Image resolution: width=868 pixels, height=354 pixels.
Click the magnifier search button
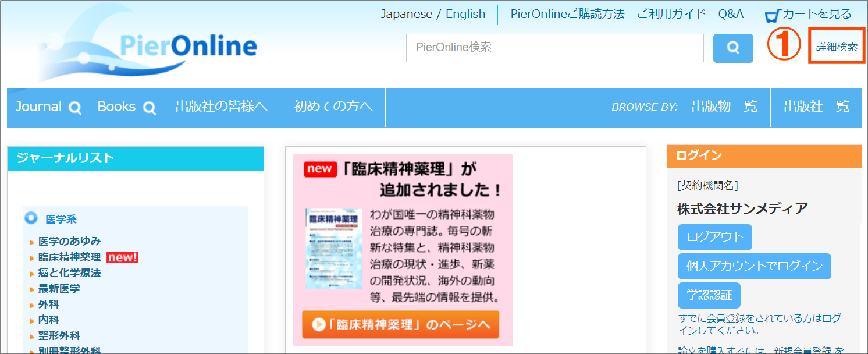(x=733, y=48)
